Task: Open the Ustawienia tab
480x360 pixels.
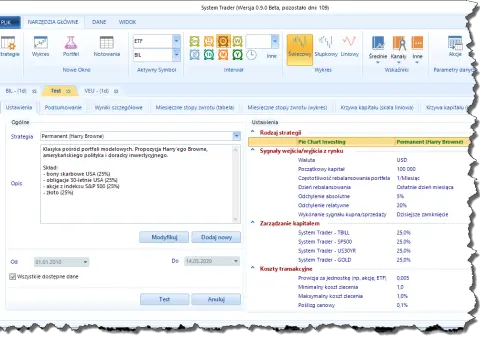Action: [19, 107]
